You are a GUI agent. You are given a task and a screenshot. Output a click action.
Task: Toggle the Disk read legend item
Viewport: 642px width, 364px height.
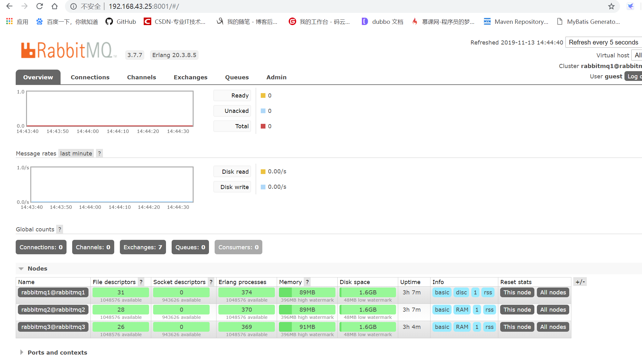point(233,171)
